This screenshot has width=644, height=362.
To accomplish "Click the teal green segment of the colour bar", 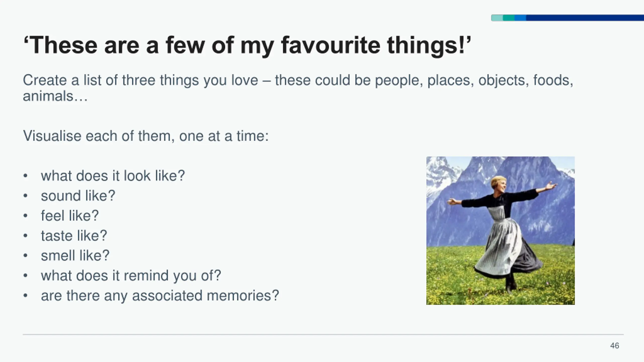I will (x=509, y=18).
